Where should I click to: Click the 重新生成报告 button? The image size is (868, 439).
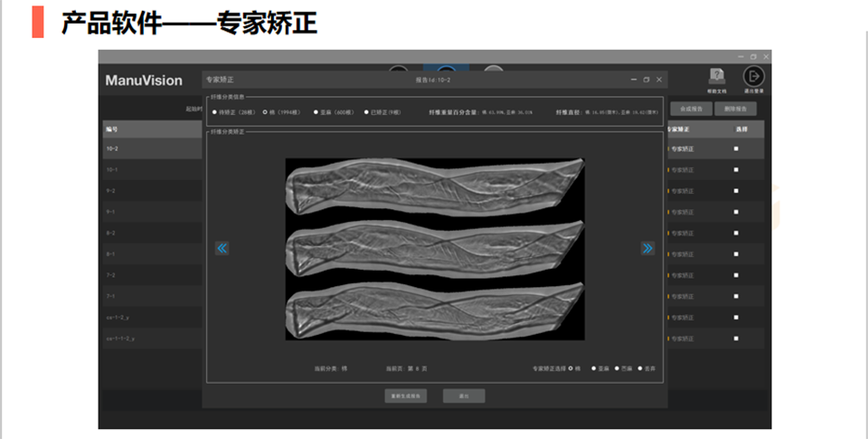tap(406, 396)
